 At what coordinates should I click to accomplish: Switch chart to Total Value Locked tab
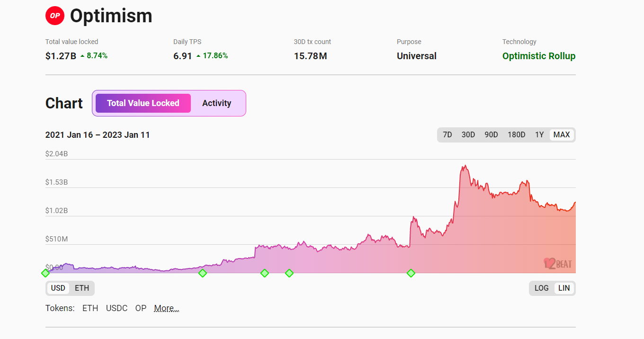click(x=143, y=103)
